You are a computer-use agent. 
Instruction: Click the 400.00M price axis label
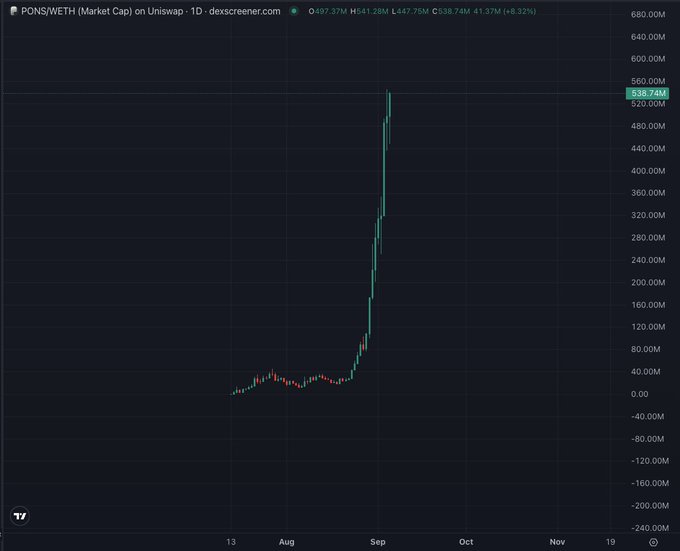pyautogui.click(x=648, y=171)
